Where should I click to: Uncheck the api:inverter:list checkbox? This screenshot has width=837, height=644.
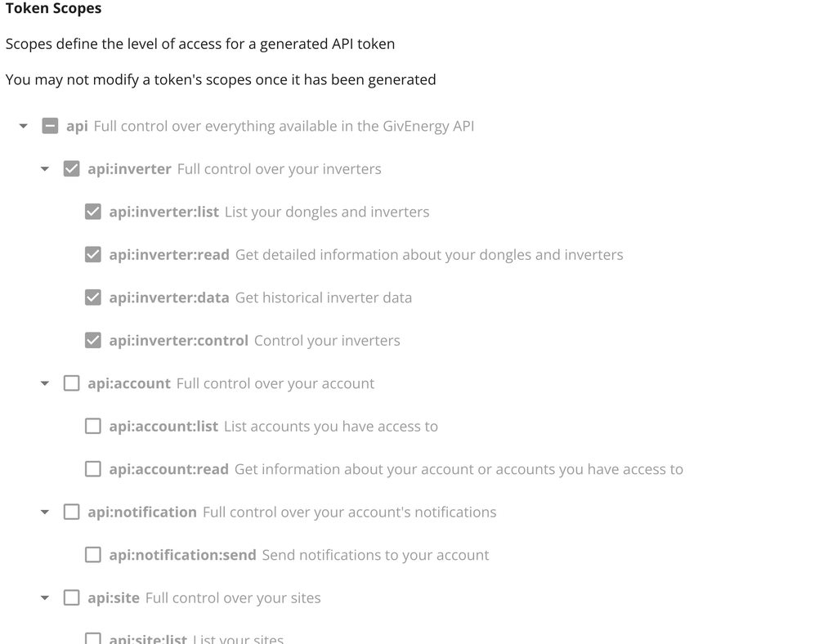(93, 212)
